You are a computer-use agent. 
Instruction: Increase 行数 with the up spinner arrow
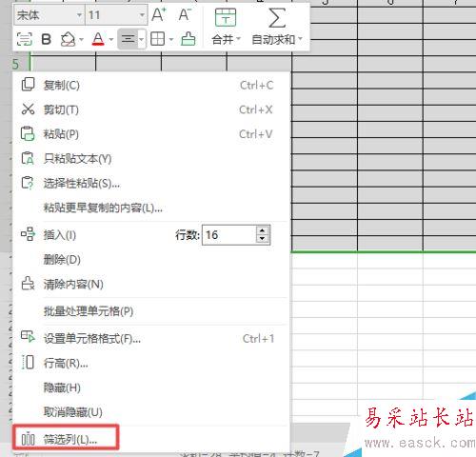(x=263, y=230)
